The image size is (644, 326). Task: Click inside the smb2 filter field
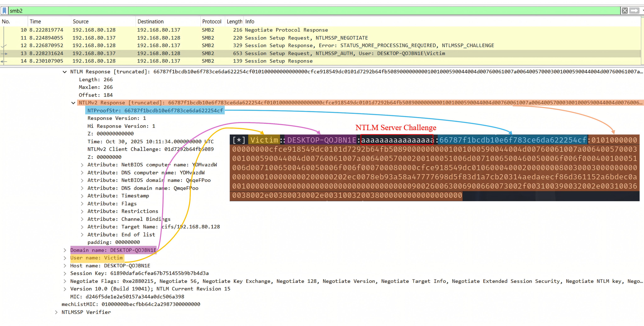point(300,11)
